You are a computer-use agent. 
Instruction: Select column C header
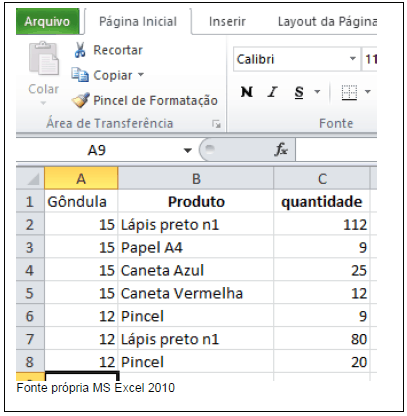click(322, 179)
